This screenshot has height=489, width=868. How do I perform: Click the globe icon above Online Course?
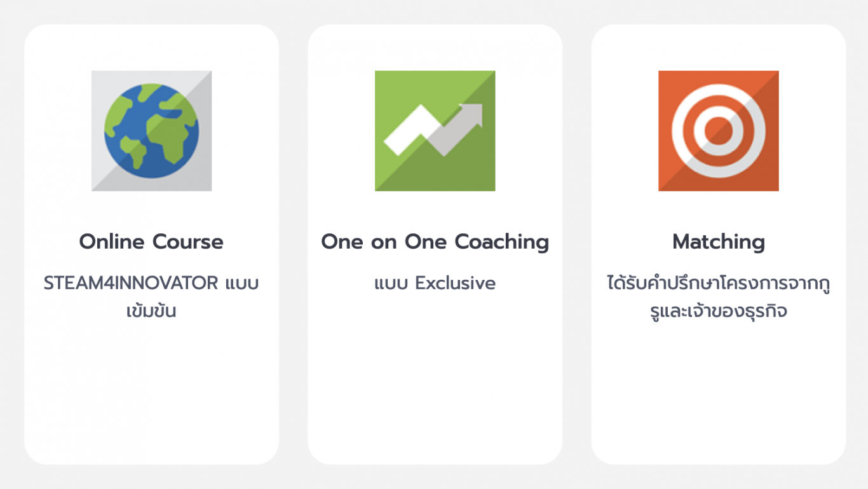(151, 131)
